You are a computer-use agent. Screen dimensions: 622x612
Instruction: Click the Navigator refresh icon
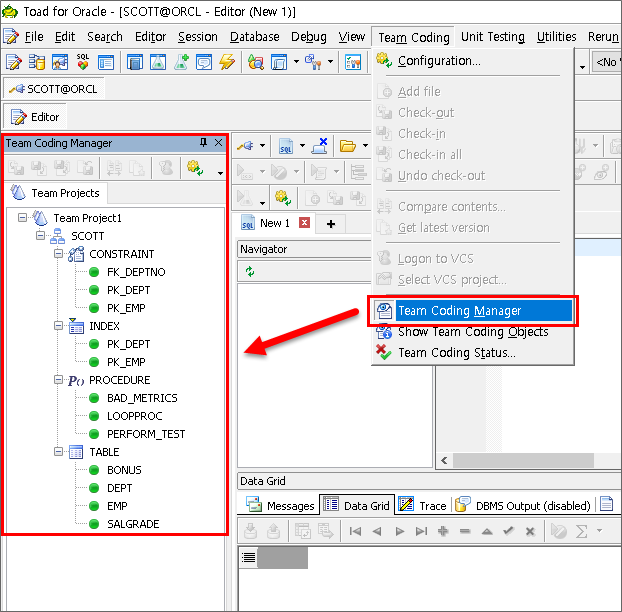coord(250,272)
